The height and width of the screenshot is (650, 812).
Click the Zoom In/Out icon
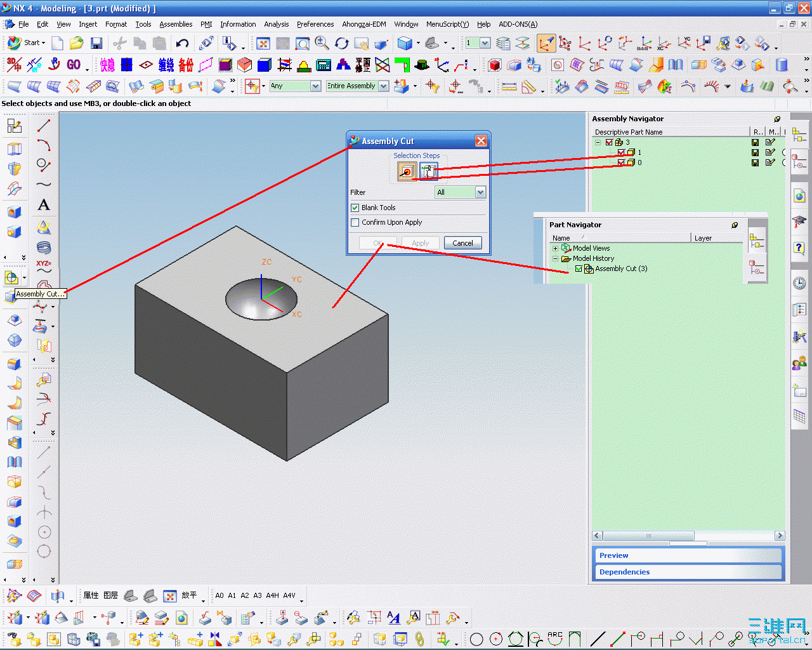click(322, 43)
